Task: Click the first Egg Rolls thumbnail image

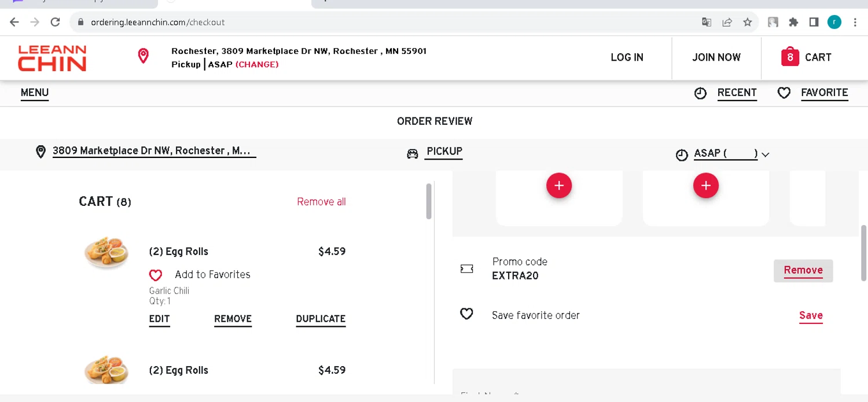Action: point(106,252)
